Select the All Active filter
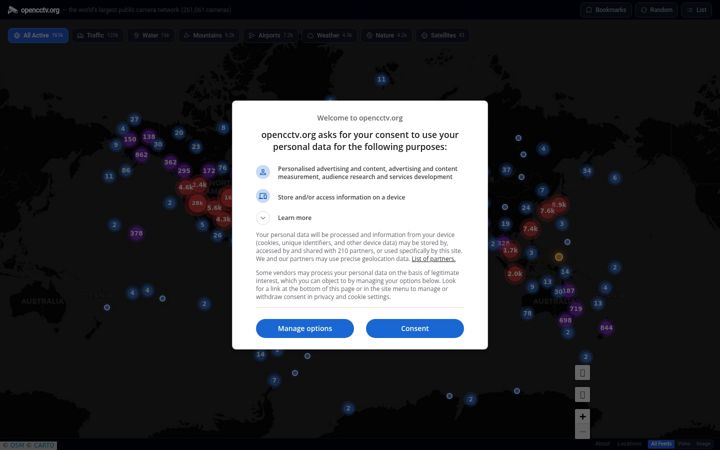The height and width of the screenshot is (450, 720). 38,35
